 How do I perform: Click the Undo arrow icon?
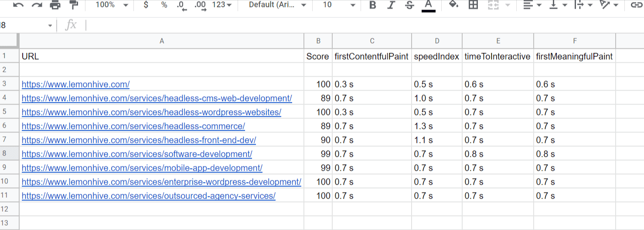[18, 5]
